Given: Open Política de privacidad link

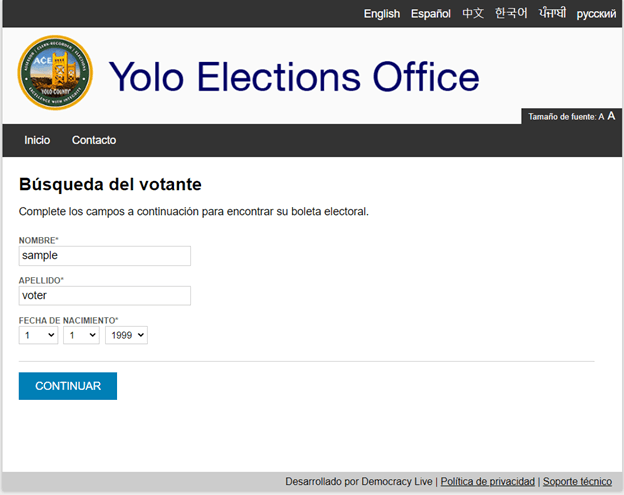Looking at the screenshot, I should (488, 481).
